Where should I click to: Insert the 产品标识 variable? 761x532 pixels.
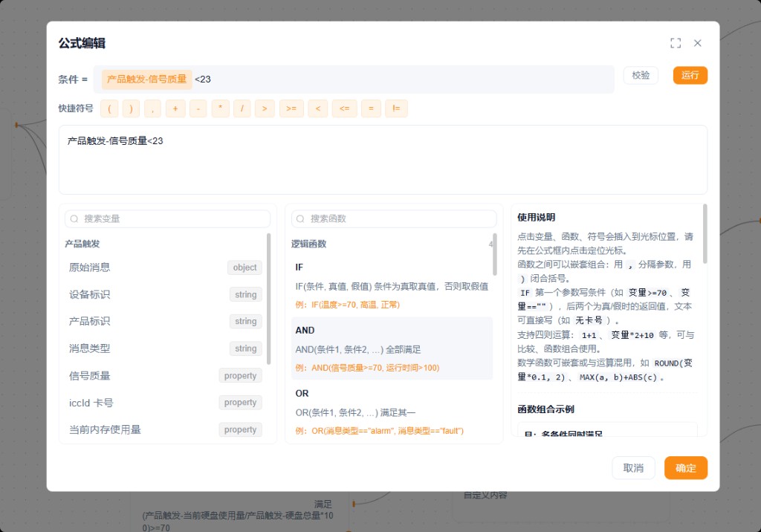click(166, 321)
